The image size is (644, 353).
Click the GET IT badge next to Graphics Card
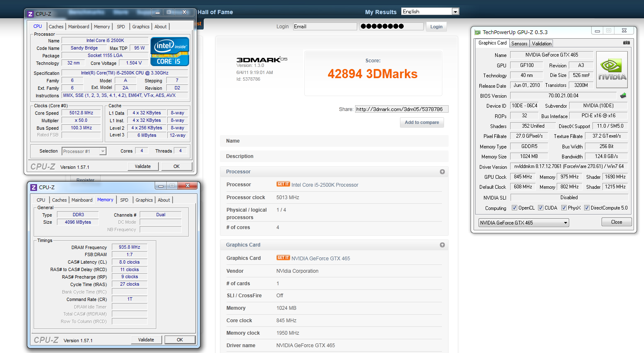coord(283,258)
